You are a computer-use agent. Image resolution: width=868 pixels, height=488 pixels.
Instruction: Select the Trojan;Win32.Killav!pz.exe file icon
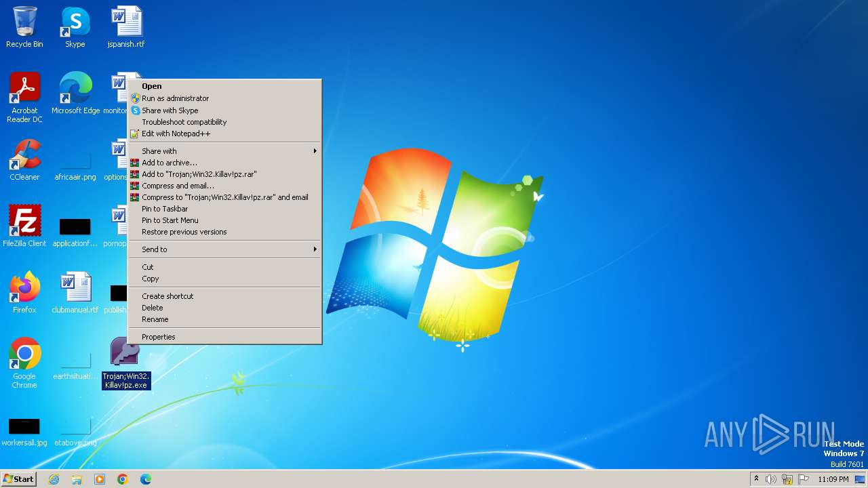coord(126,363)
